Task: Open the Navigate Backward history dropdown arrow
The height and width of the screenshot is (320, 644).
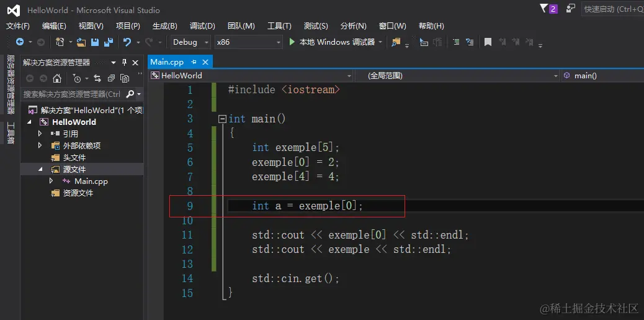Action: click(30, 42)
